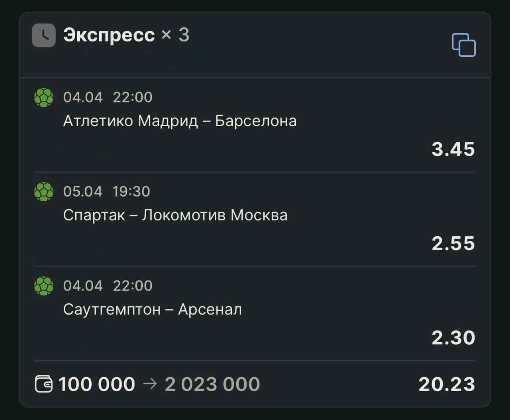This screenshot has height=420, width=510.
Task: Select the 2.55 odds value
Action: [x=453, y=243]
